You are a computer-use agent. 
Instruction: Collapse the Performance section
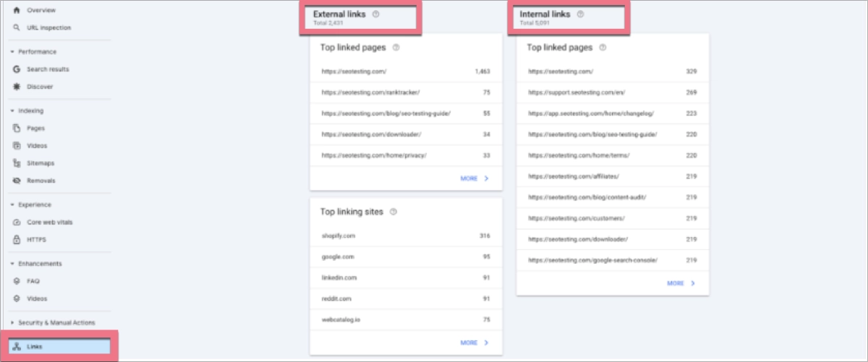12,52
